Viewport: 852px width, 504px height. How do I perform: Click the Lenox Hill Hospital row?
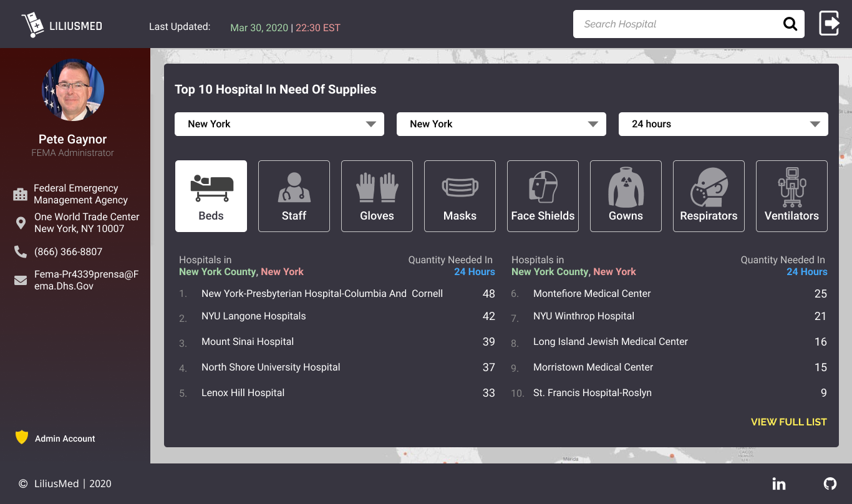point(337,393)
